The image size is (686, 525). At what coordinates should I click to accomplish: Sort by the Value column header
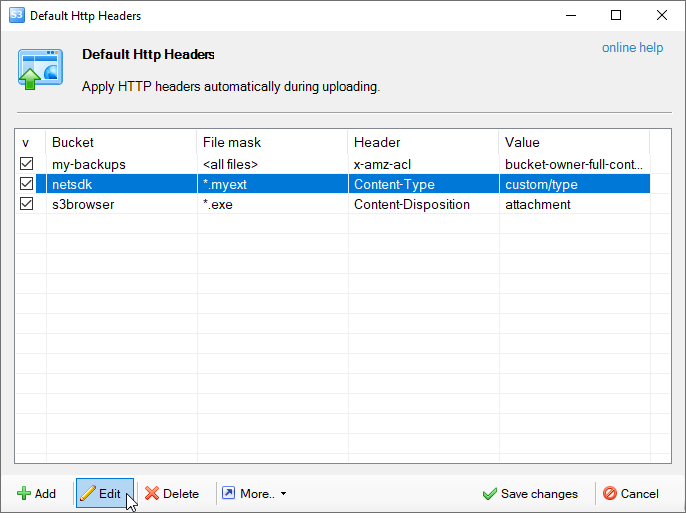tap(574, 142)
